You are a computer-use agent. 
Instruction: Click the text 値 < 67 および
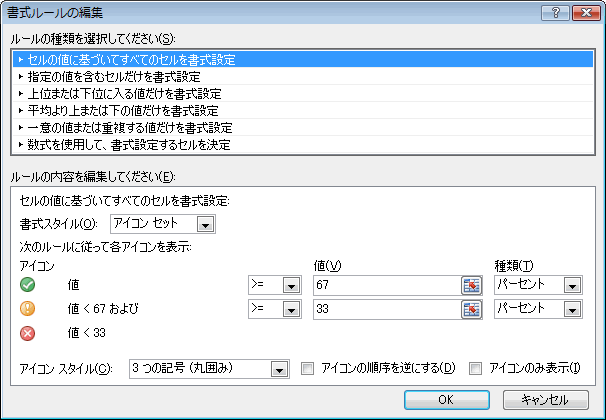(103, 309)
